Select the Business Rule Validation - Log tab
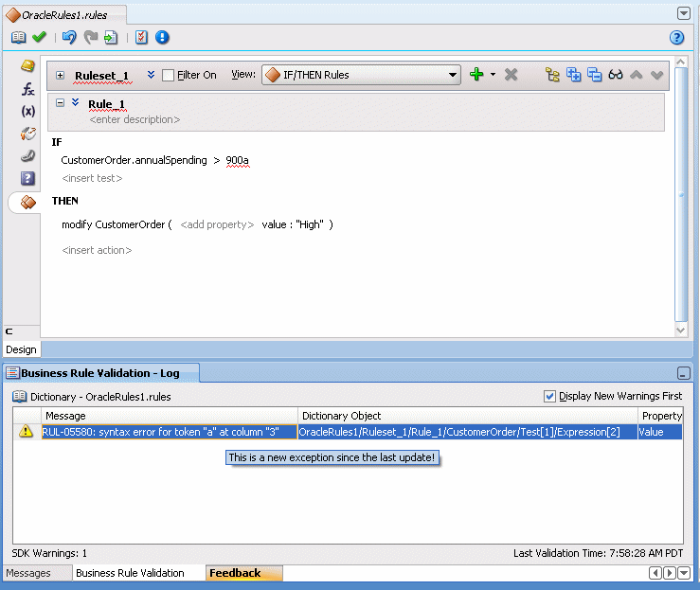This screenshot has height=590, width=700. (101, 373)
